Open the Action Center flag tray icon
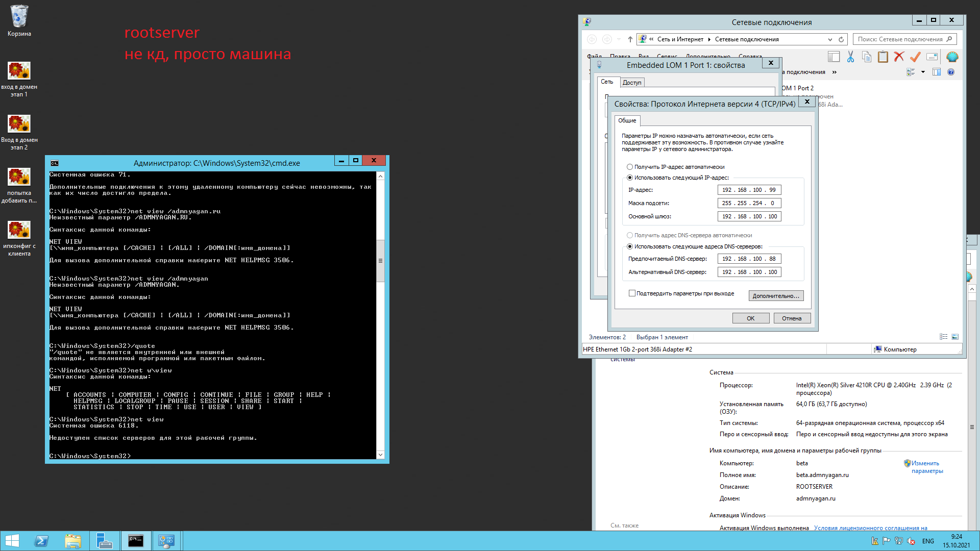 [x=887, y=541]
